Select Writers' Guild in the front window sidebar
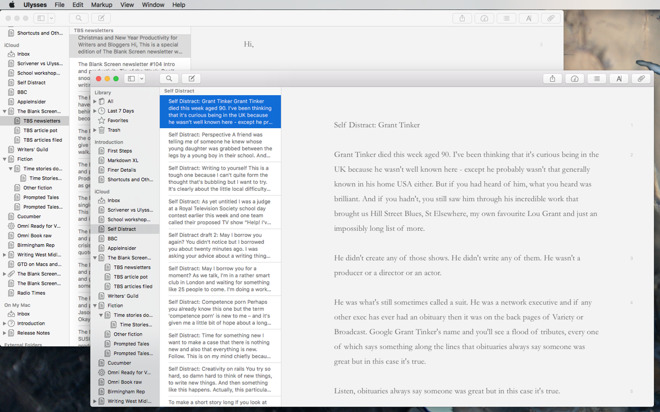Screen dimensions: 660x412 click(x=123, y=296)
